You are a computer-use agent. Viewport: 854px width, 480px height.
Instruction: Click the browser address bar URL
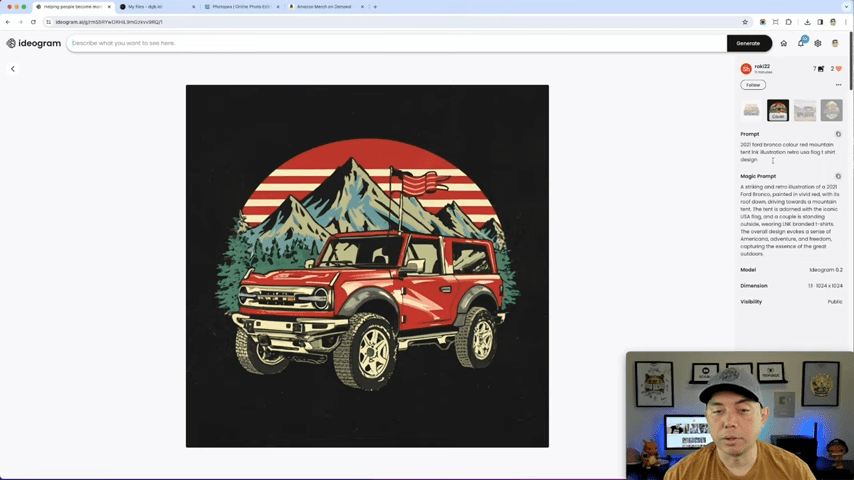coord(109,22)
